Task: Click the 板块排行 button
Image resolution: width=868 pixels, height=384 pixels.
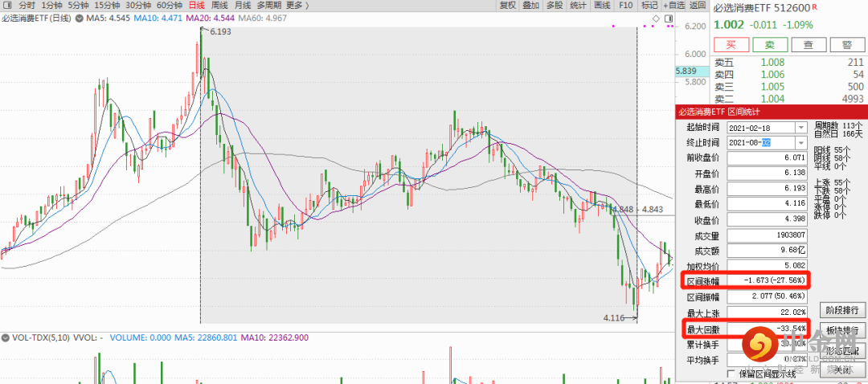Action: (x=841, y=330)
